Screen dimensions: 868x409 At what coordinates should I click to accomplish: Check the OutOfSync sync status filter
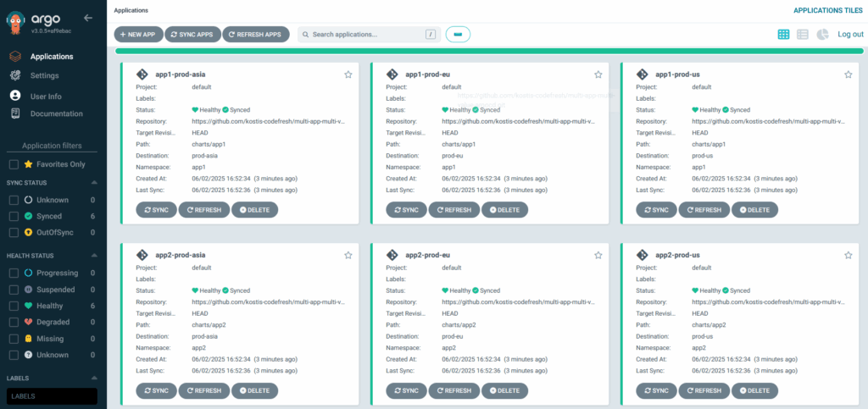coord(14,232)
